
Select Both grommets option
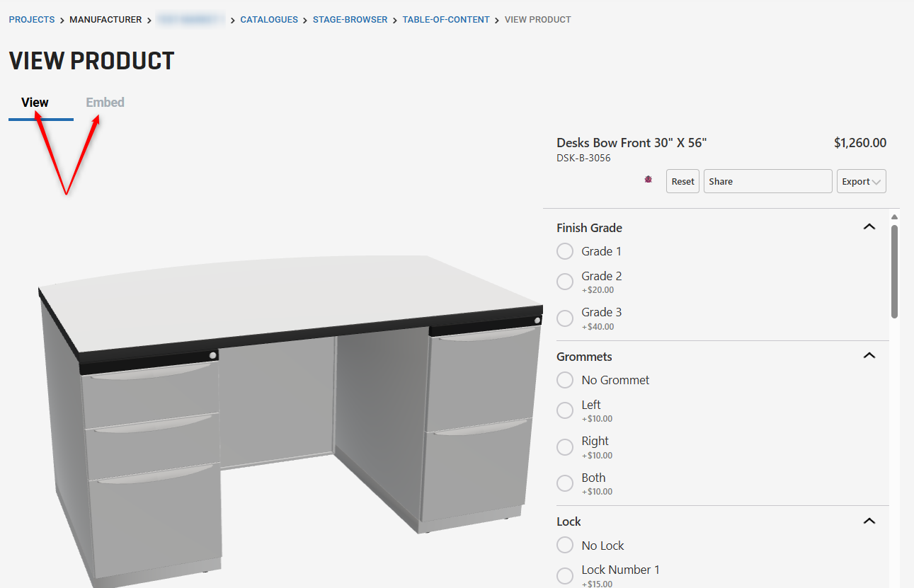[x=565, y=483]
